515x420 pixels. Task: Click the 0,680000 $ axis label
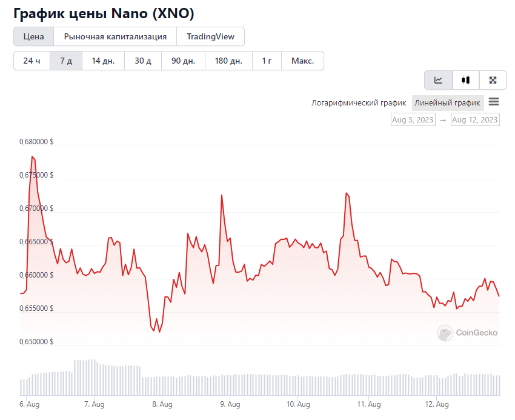pyautogui.click(x=36, y=142)
